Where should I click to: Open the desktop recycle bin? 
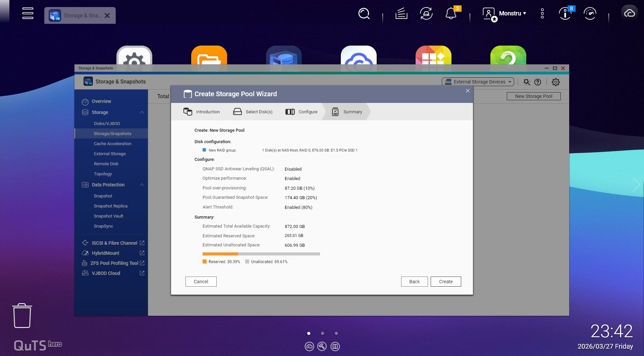[x=22, y=315]
